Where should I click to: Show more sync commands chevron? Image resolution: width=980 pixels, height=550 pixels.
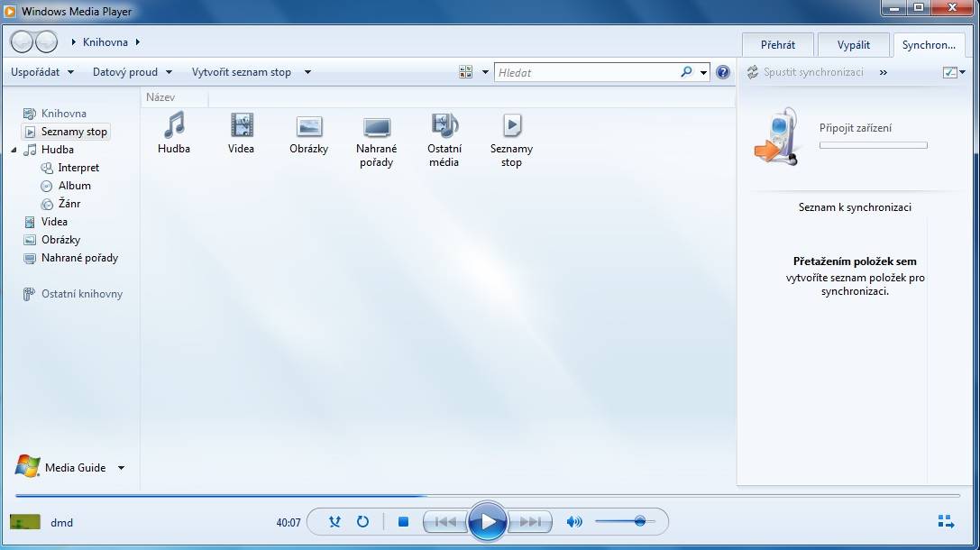(x=884, y=72)
